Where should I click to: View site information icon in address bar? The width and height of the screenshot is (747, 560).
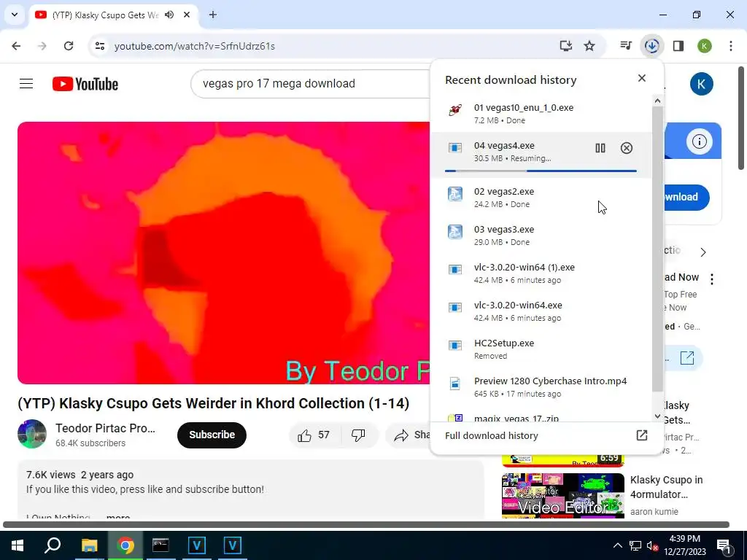coord(99,46)
